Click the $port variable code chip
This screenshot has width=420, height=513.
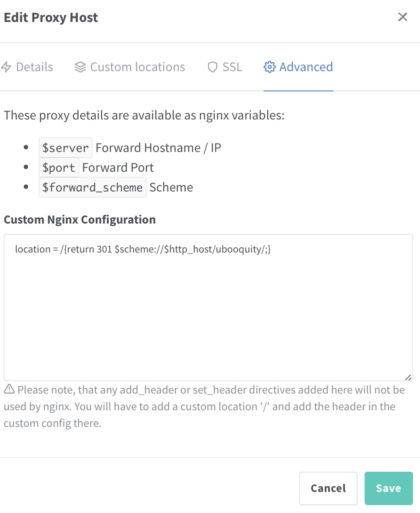coord(59,168)
